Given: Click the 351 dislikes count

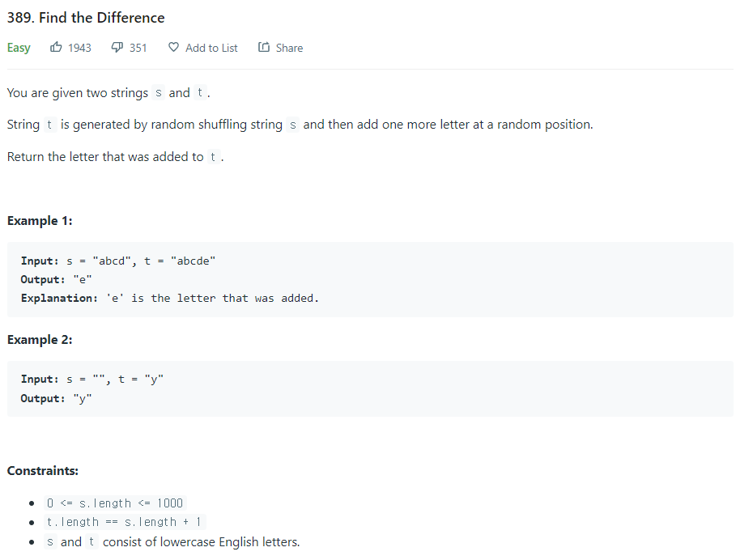Looking at the screenshot, I should pos(138,48).
